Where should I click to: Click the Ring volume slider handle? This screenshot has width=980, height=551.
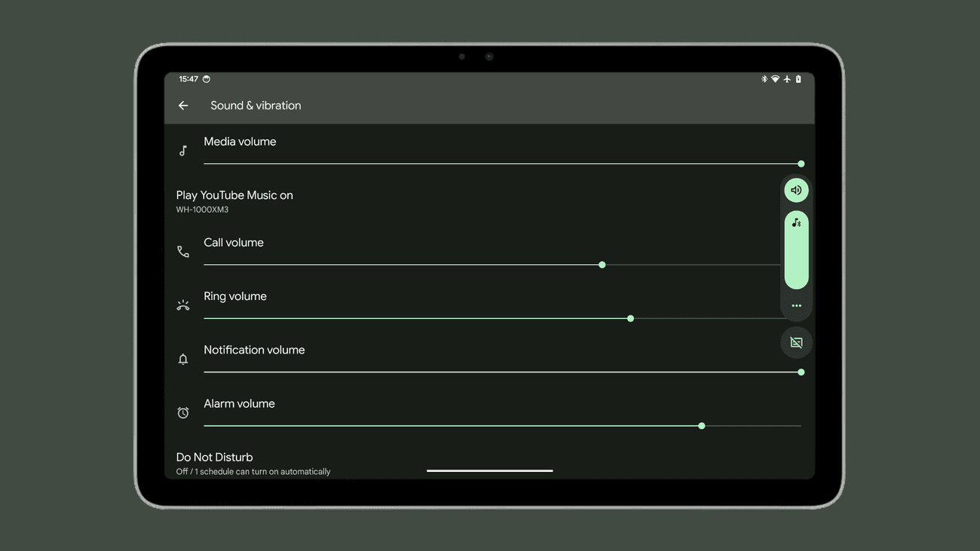coord(630,319)
